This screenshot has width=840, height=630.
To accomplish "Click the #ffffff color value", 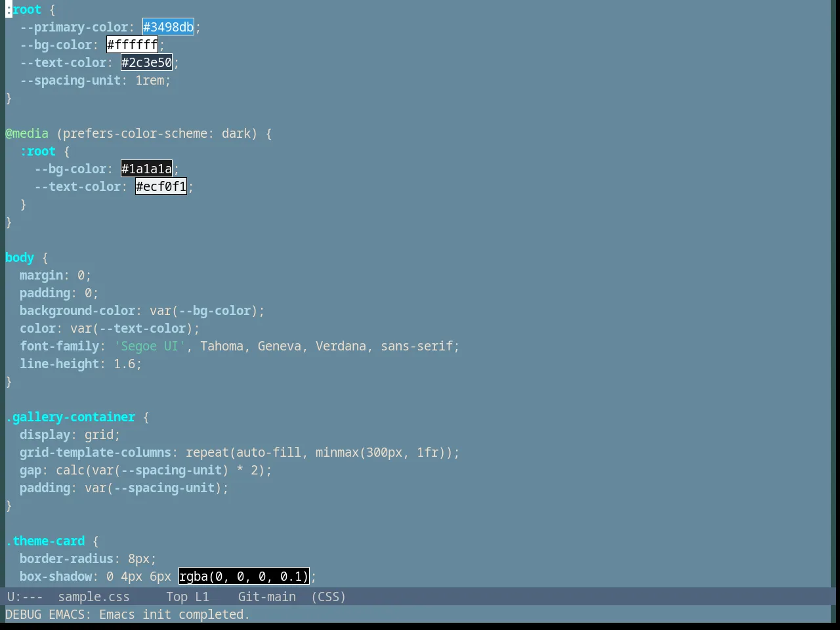I will click(133, 45).
